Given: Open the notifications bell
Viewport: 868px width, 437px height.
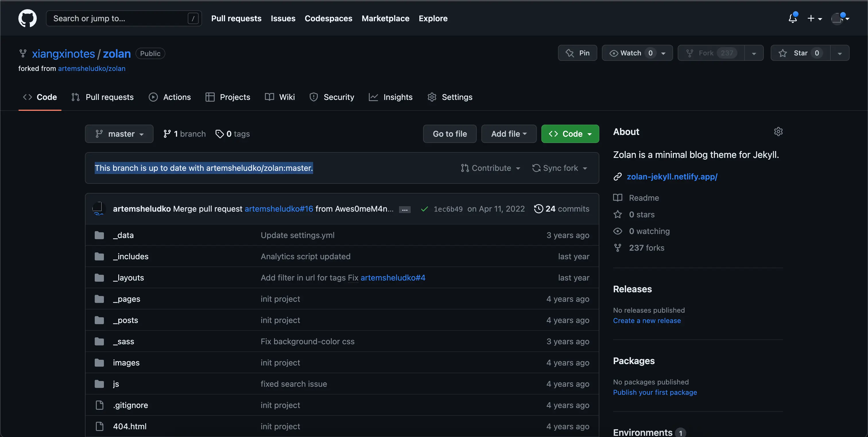Looking at the screenshot, I should pyautogui.click(x=793, y=18).
